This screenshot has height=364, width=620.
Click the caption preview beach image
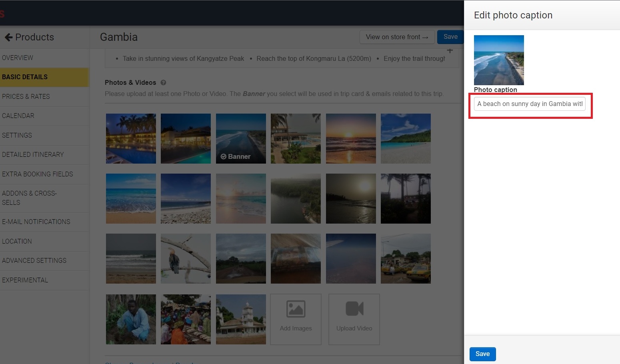[x=499, y=60]
